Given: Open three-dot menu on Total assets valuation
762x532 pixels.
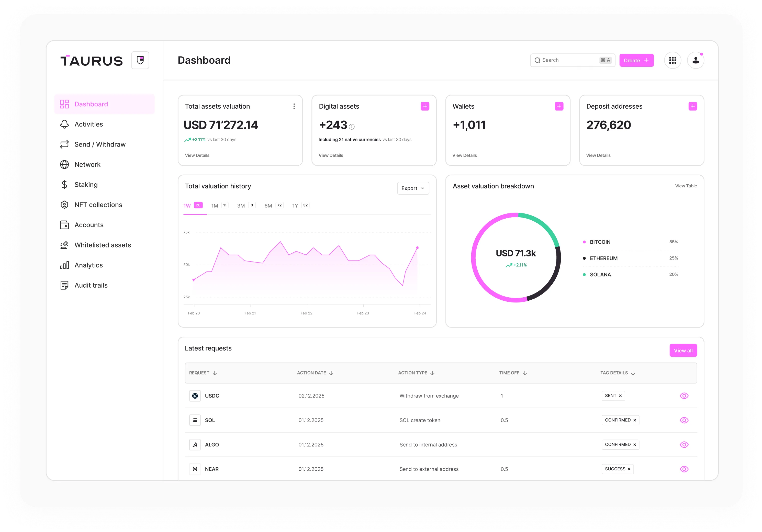Looking at the screenshot, I should tap(294, 106).
